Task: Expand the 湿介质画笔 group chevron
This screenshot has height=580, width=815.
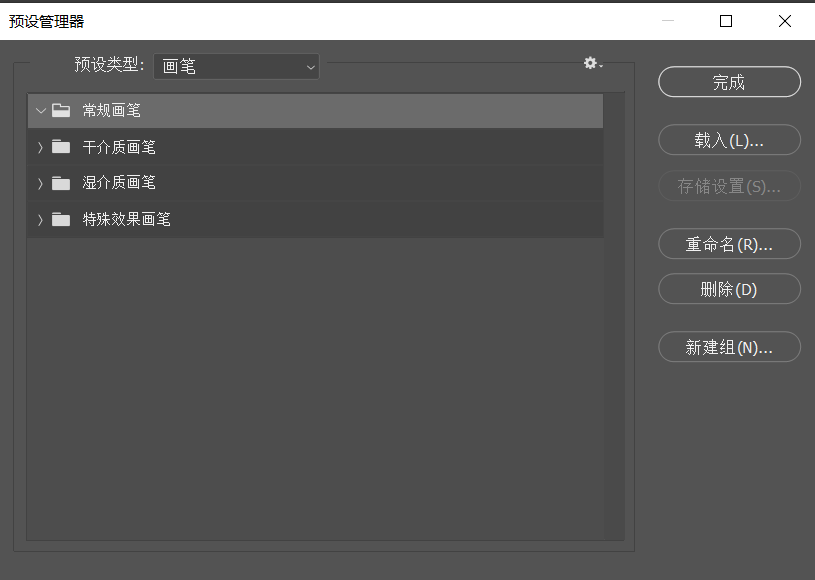Action: [x=40, y=183]
